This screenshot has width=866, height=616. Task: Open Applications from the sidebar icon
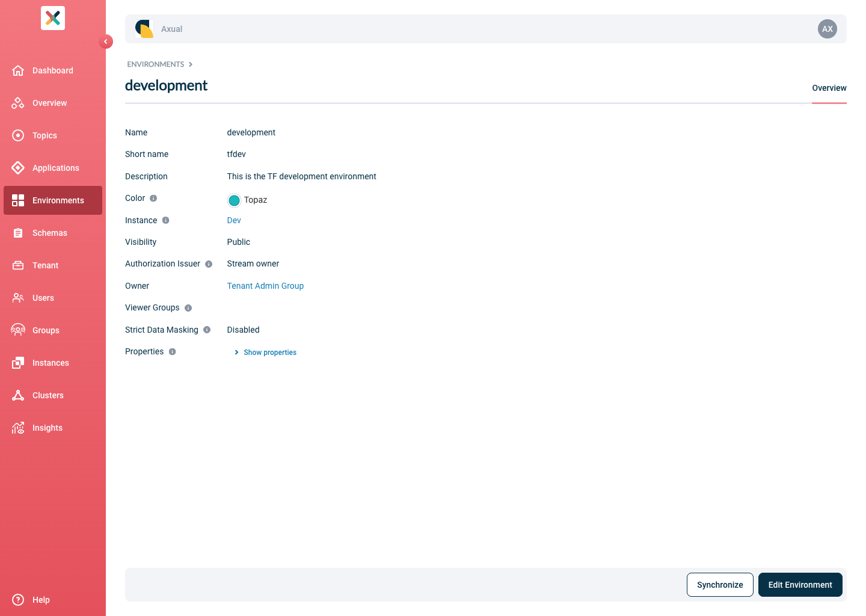click(x=18, y=168)
